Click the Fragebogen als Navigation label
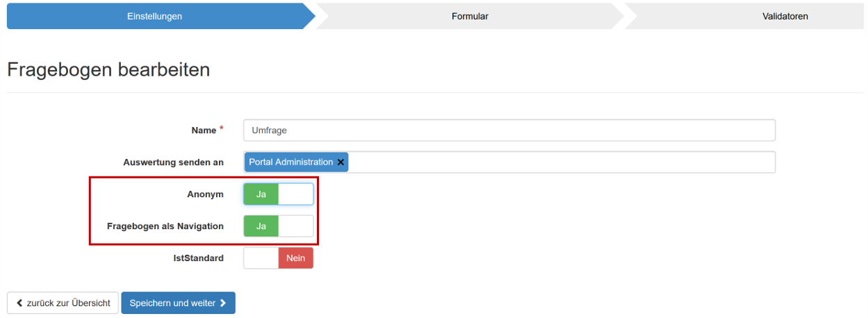Viewport: 868px width, 318px height. click(165, 226)
